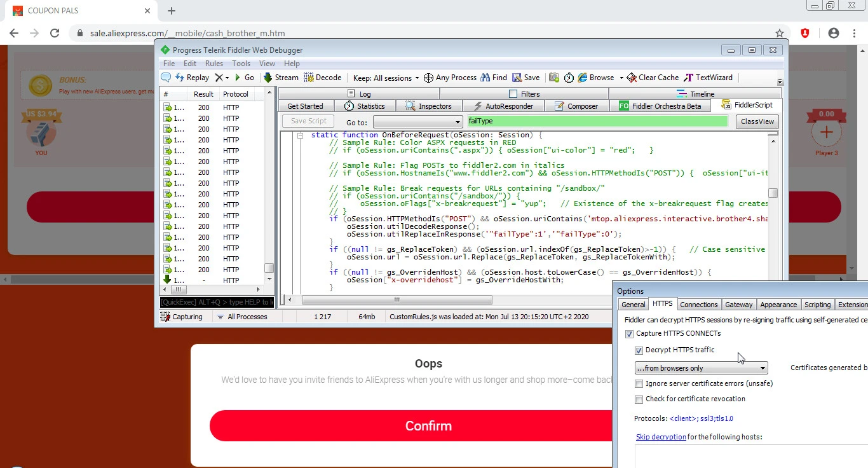Click Clear Cache in Fiddler toolbar
The width and height of the screenshot is (868, 468).
click(x=653, y=78)
